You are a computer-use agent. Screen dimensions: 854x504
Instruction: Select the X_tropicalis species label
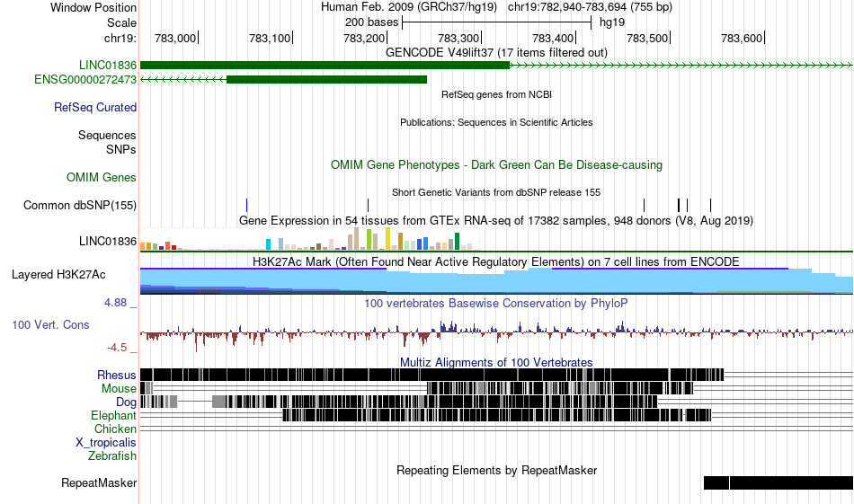106,443
